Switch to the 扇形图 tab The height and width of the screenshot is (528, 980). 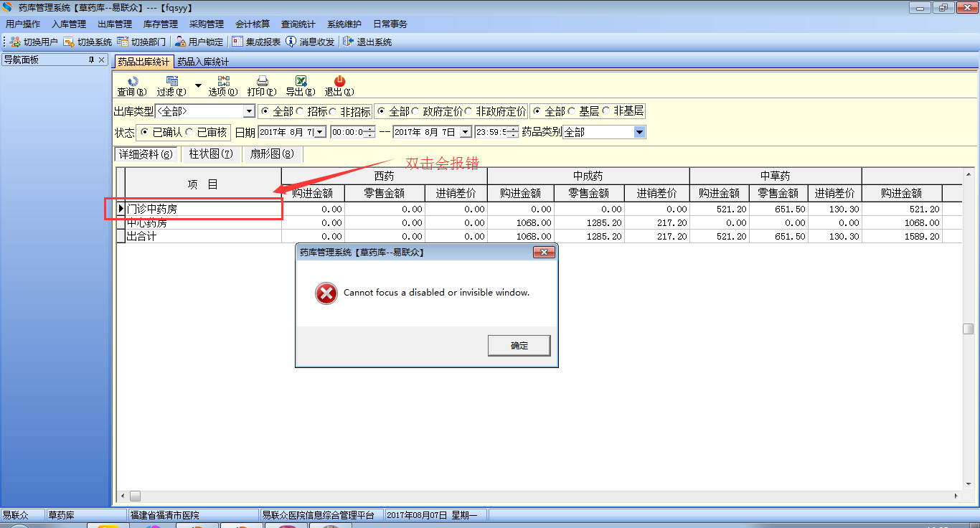[x=272, y=154]
